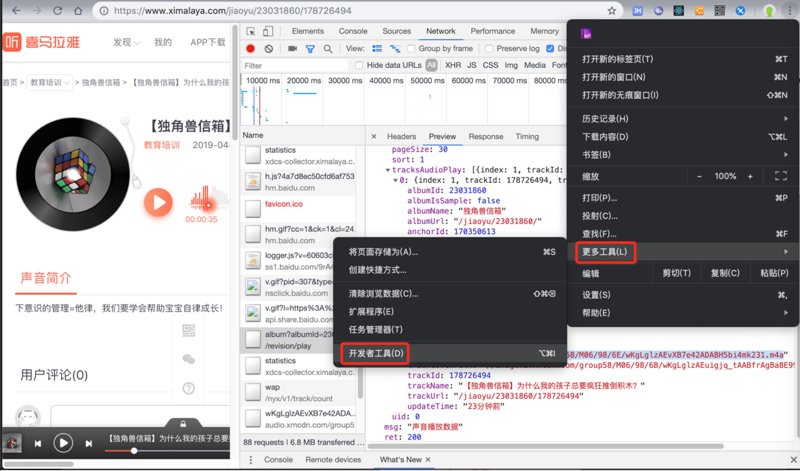Screen dimensions: 800x471
Task: Play the track with large orange play button
Action: pyautogui.click(x=158, y=203)
